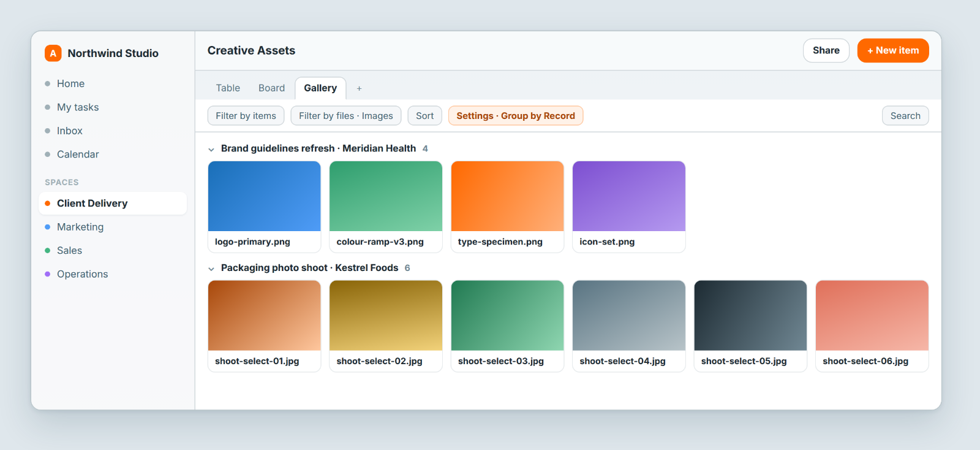Click the Creative Assets page title
Image resolution: width=980 pixels, height=450 pixels.
(x=251, y=51)
